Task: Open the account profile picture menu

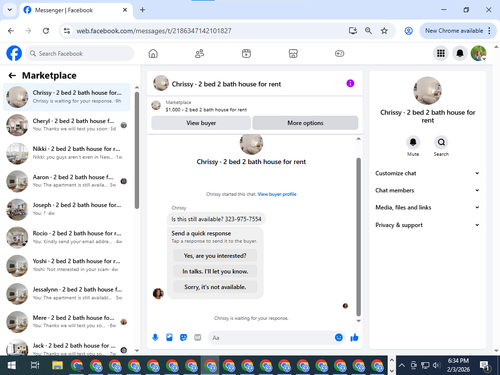Action: click(x=478, y=53)
